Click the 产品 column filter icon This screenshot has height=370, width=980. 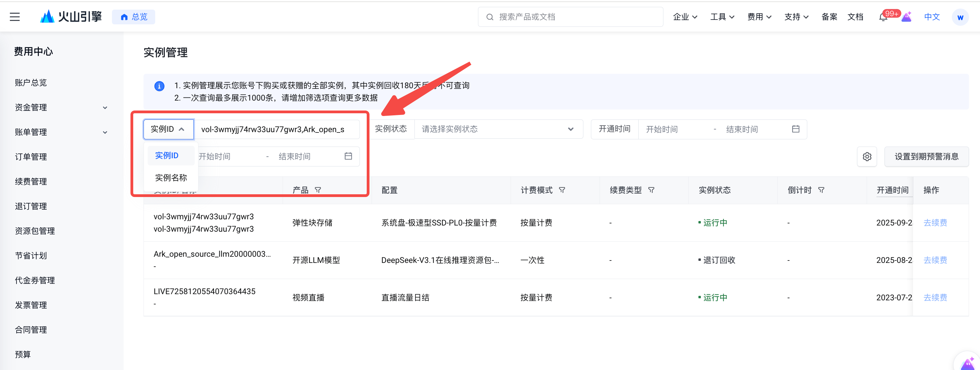pyautogui.click(x=318, y=190)
